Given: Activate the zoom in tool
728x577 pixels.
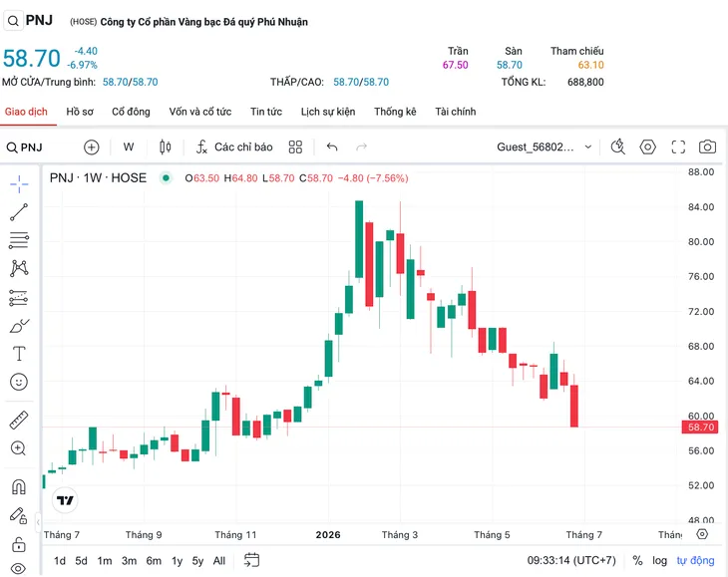Looking at the screenshot, I should click(19, 448).
